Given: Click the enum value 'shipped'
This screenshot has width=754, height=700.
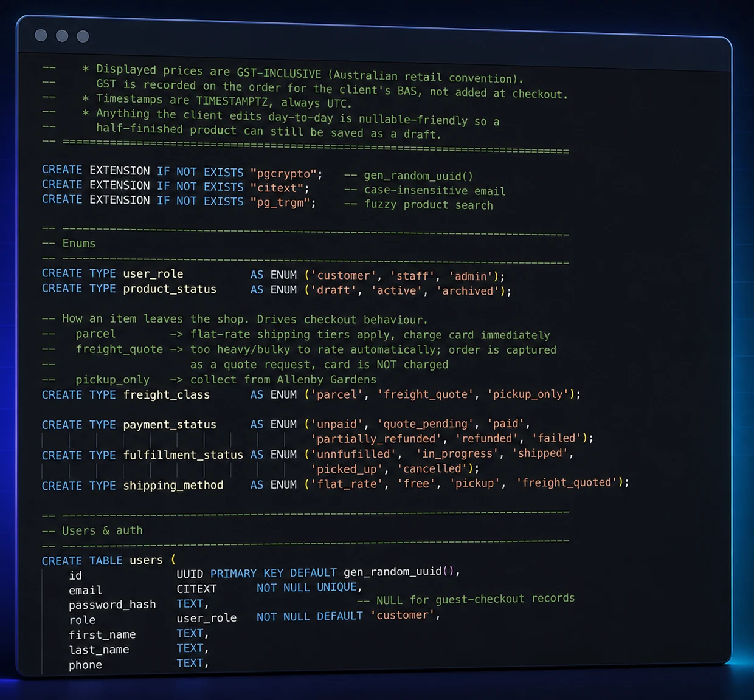Looking at the screenshot, I should click(x=539, y=453).
